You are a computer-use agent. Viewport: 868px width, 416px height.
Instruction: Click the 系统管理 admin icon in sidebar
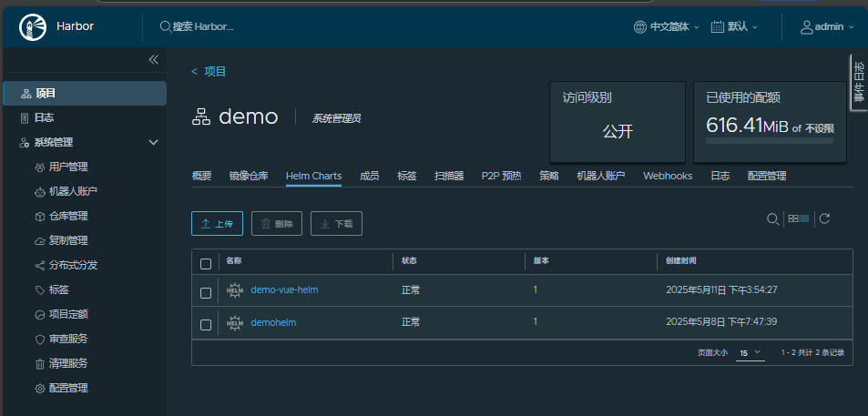point(24,143)
